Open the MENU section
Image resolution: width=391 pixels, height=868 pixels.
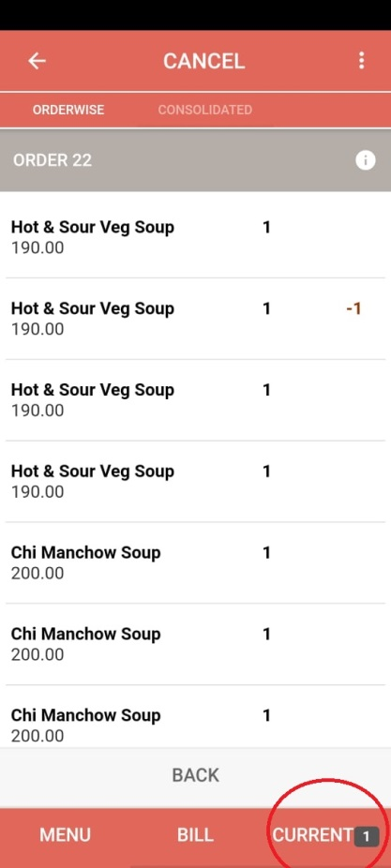click(x=65, y=835)
